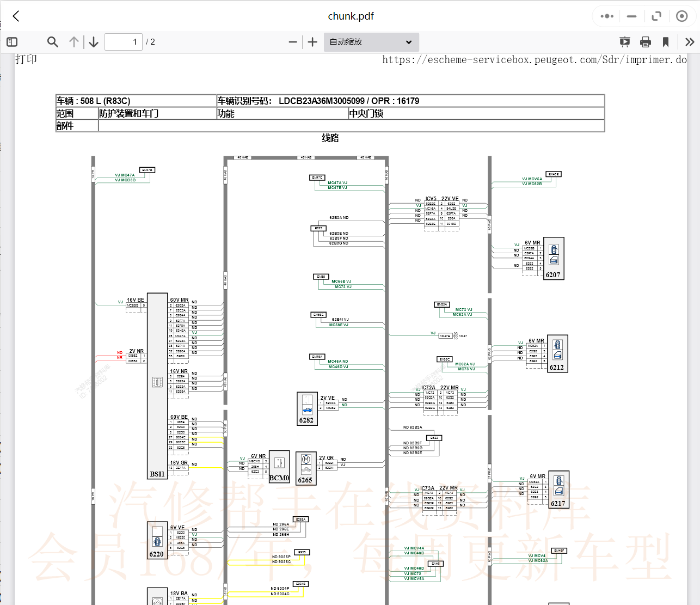
Task: Navigate back using the left arrow
Action: tap(15, 16)
